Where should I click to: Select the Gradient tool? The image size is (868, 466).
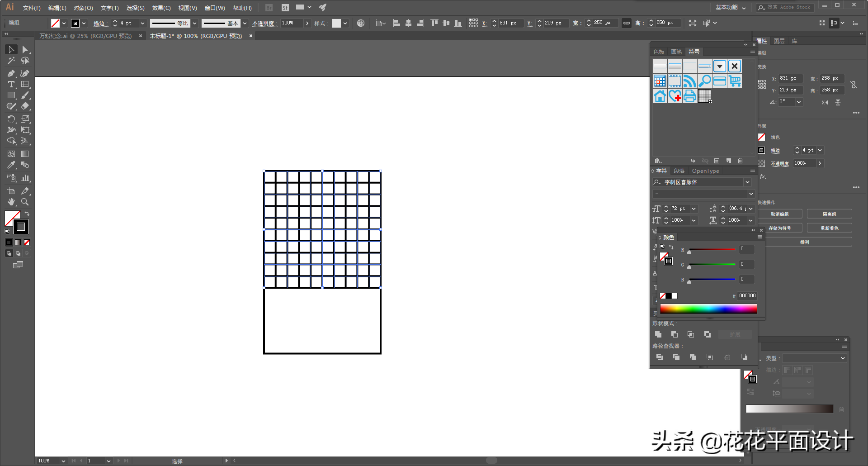click(25, 154)
